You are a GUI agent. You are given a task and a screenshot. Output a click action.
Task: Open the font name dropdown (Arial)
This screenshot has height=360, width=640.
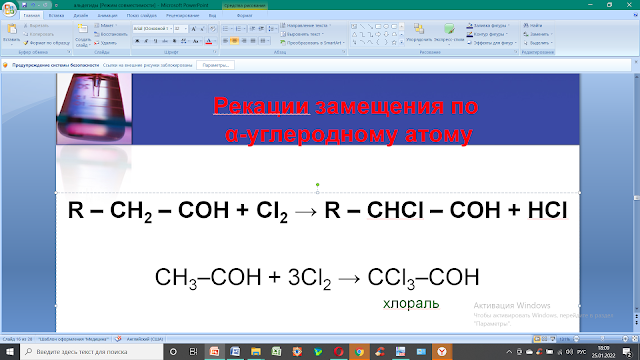coord(171,29)
